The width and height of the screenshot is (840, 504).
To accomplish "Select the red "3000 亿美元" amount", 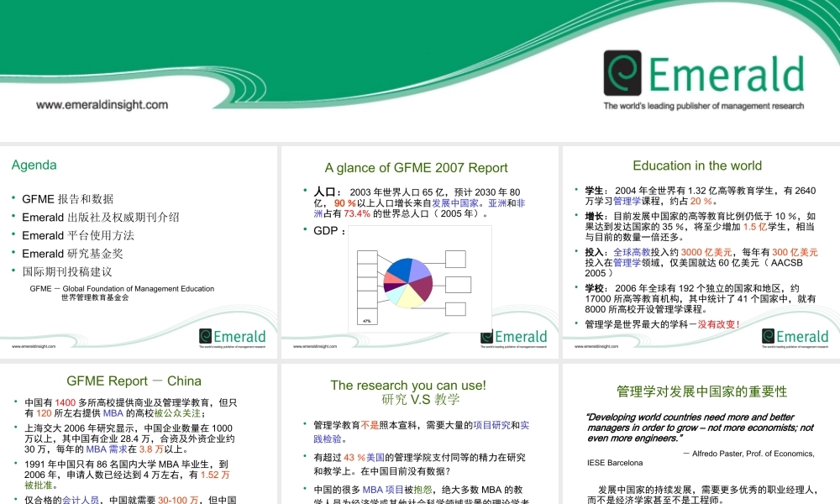I will pos(706,252).
